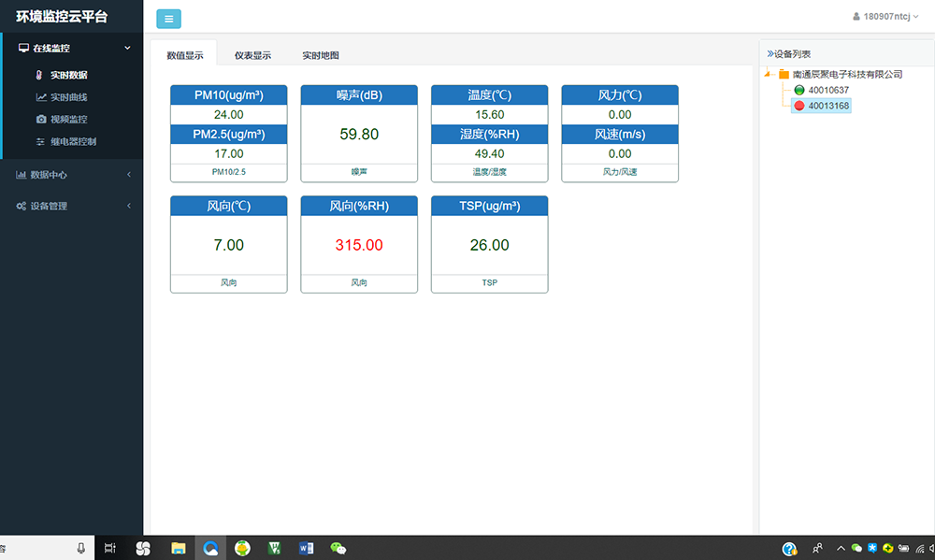935x560 pixels.
Task: Click the 风向(℃) card header
Action: click(229, 206)
